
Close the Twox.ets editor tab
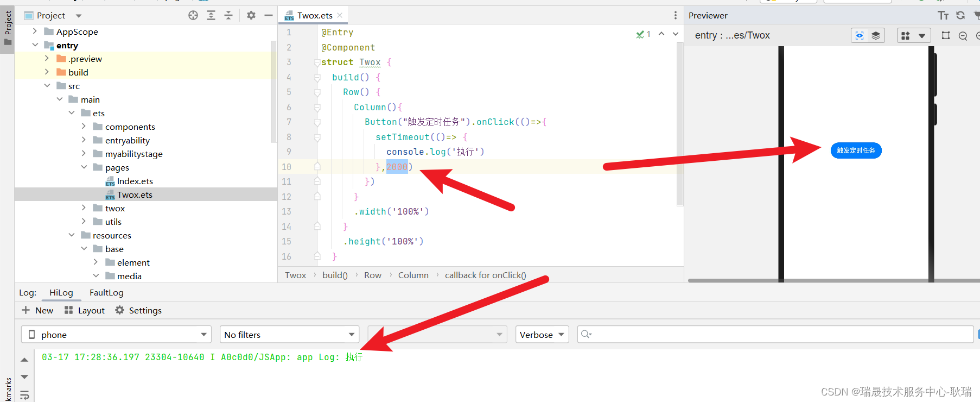click(340, 15)
